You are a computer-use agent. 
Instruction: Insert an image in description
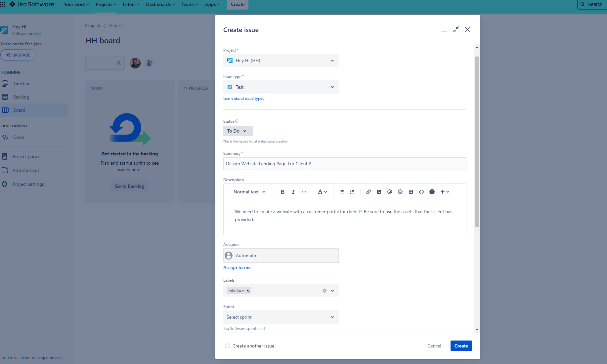[x=379, y=192]
